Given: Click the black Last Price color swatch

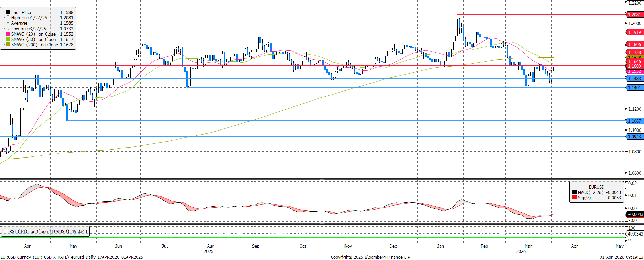Looking at the screenshot, I should (8, 12).
